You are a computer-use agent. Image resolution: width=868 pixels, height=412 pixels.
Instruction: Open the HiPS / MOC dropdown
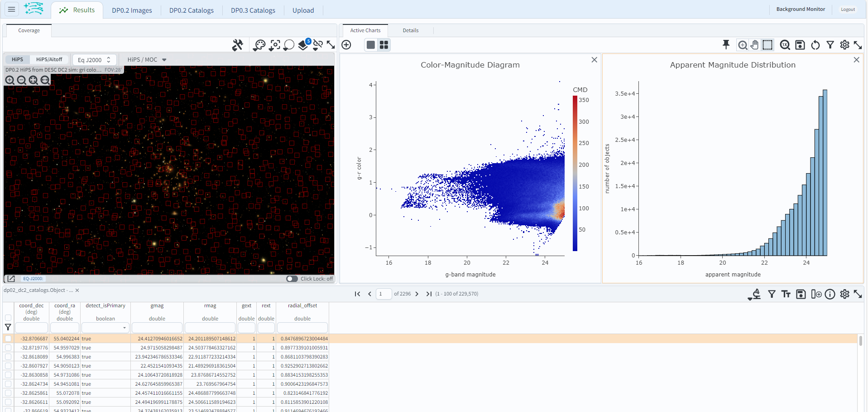147,60
